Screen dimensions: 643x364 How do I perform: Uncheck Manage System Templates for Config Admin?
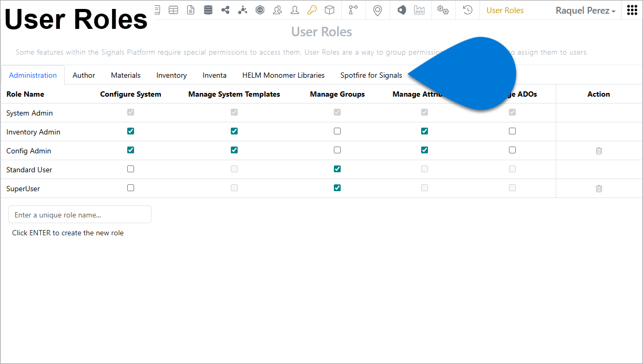[234, 150]
